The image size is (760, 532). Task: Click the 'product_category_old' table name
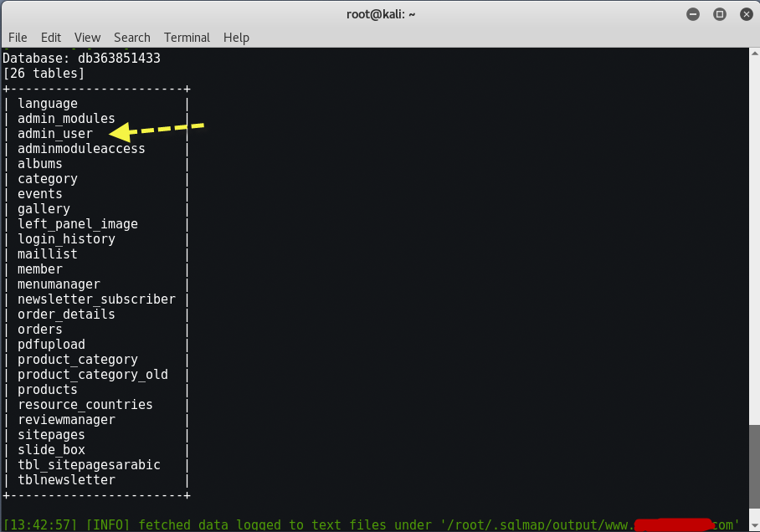tap(93, 374)
